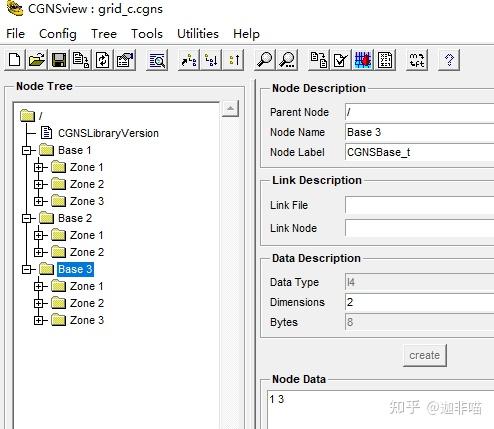Collapse the Base 1 node
494x429 pixels.
coord(27,150)
